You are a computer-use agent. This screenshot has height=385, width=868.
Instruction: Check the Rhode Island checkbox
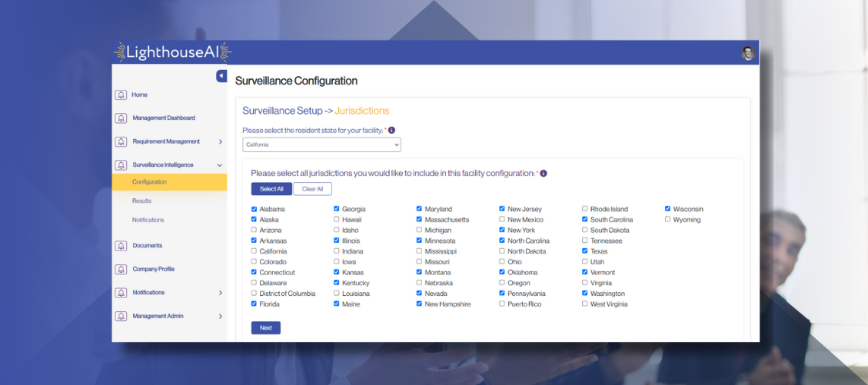584,209
